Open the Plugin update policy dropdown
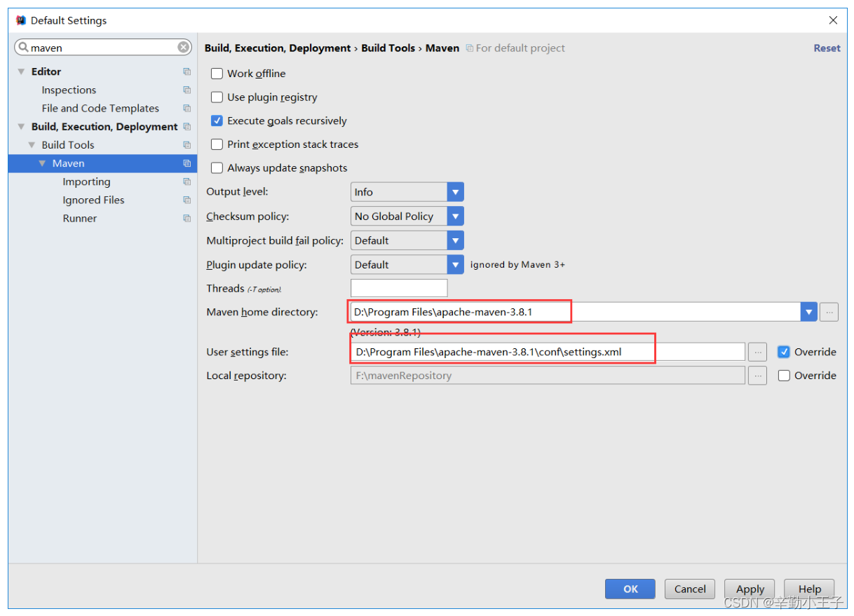The height and width of the screenshot is (616, 854). click(x=456, y=265)
